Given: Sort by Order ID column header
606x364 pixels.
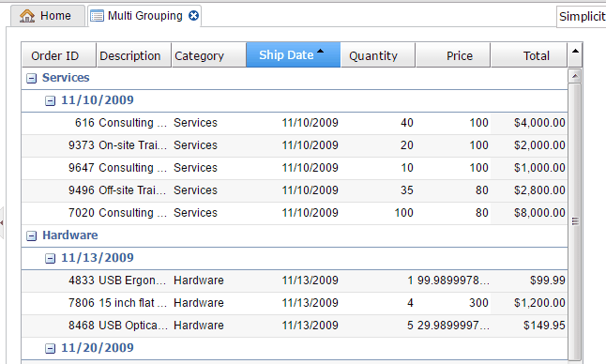Looking at the screenshot, I should click(58, 55).
